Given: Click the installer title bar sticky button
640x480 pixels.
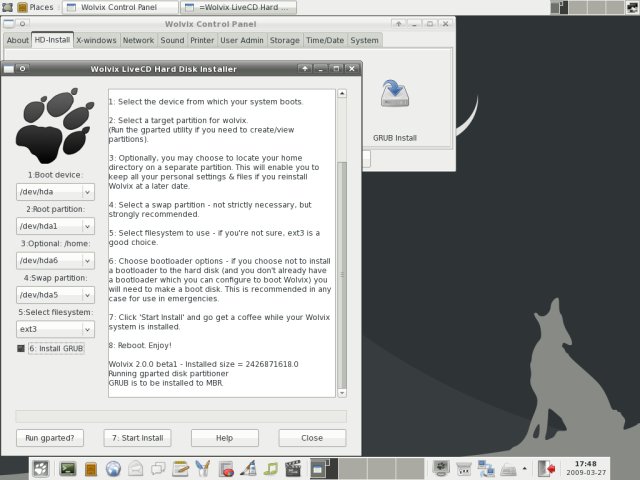Looking at the screenshot, I should 22,69.
